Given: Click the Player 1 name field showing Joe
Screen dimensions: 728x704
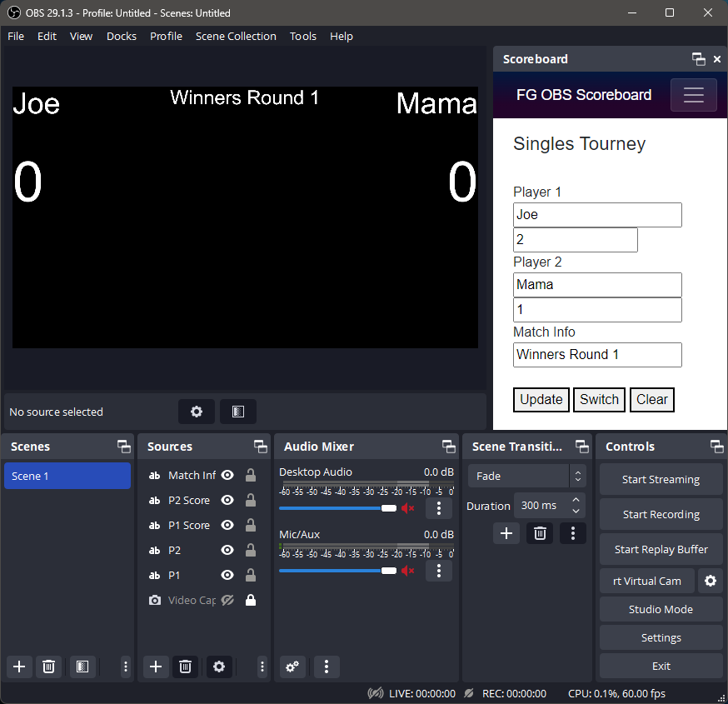Looking at the screenshot, I should tap(597, 215).
